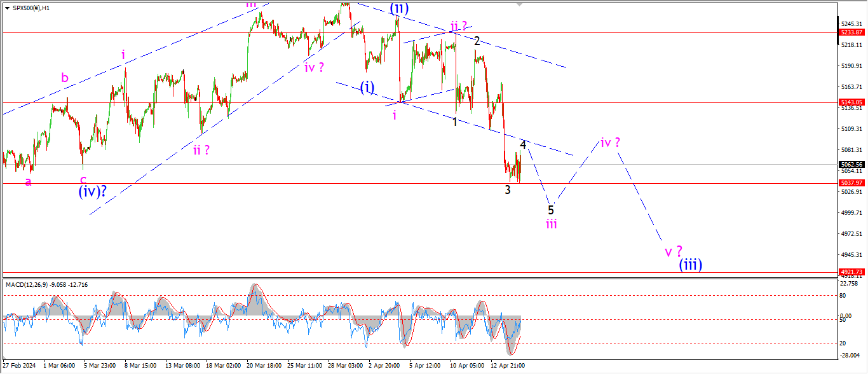The width and height of the screenshot is (868, 374).
Task: Select the red 5037.97 price level tag
Action: (851, 183)
